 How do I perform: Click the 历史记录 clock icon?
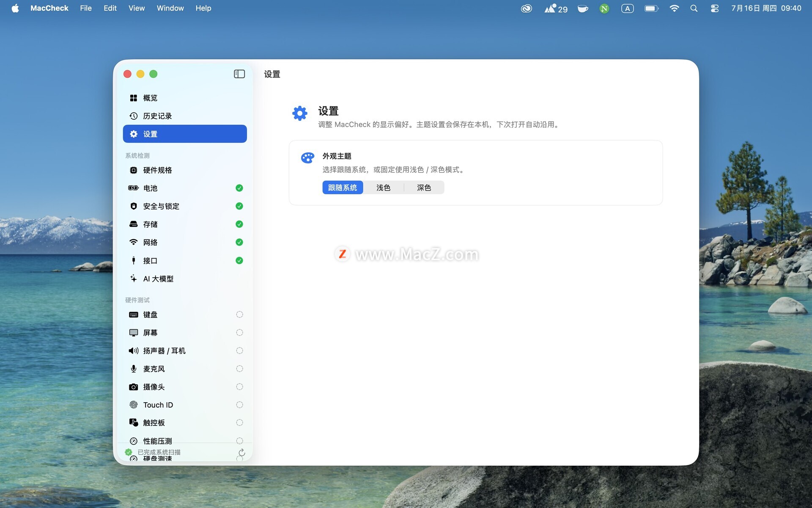pyautogui.click(x=134, y=116)
